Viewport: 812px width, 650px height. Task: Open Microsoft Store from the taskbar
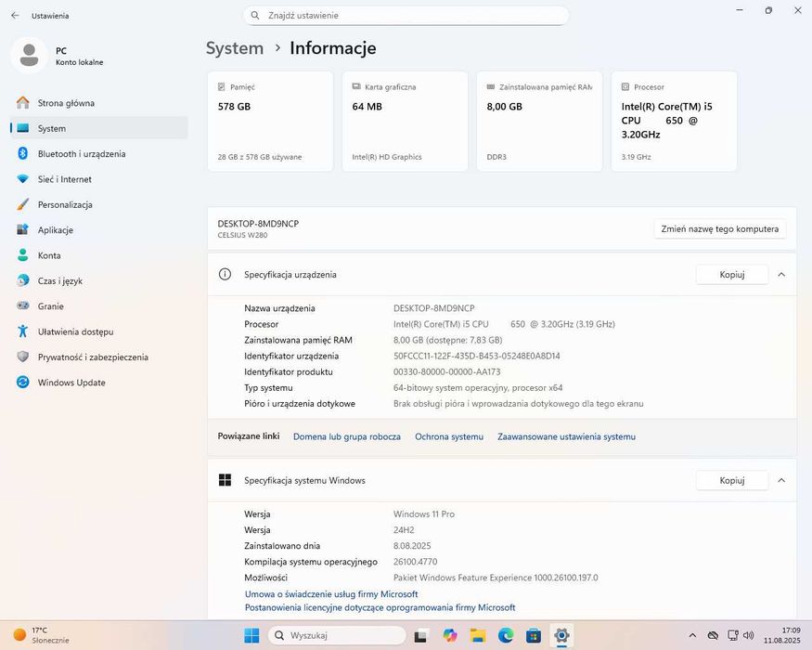(x=534, y=635)
